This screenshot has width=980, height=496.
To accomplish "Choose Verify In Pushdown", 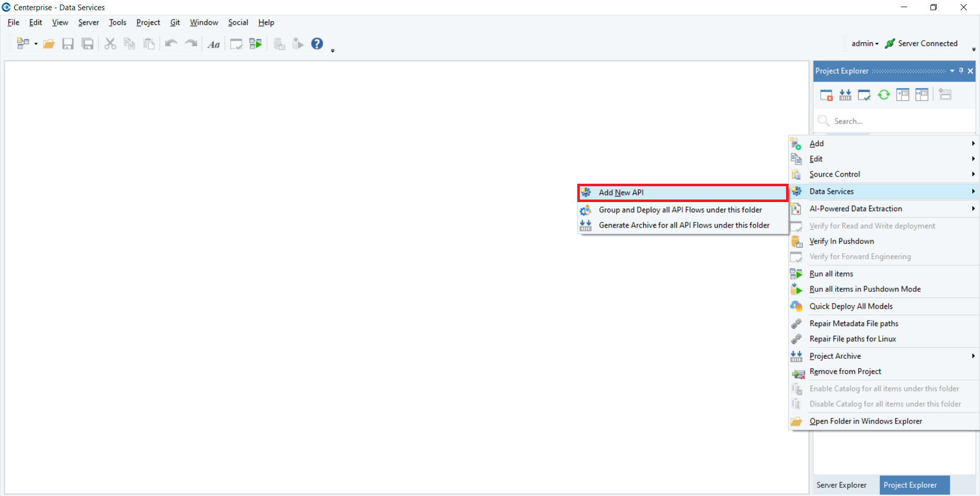I will (884, 241).
